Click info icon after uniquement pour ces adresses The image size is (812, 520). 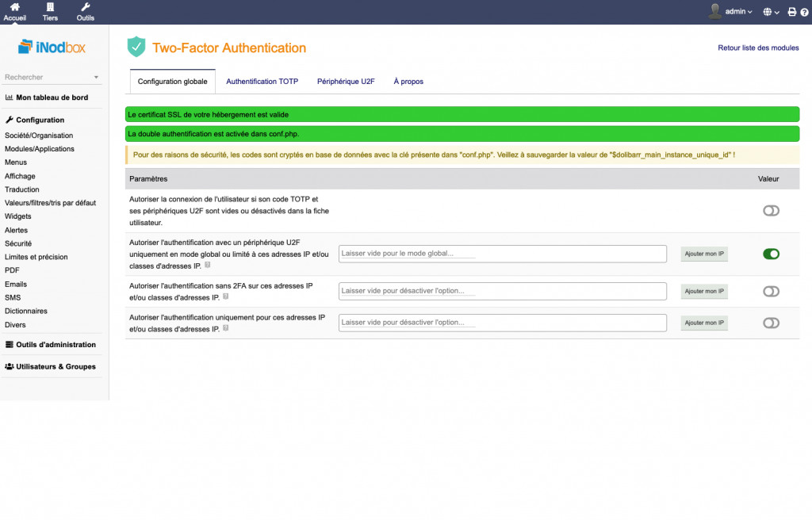(225, 328)
